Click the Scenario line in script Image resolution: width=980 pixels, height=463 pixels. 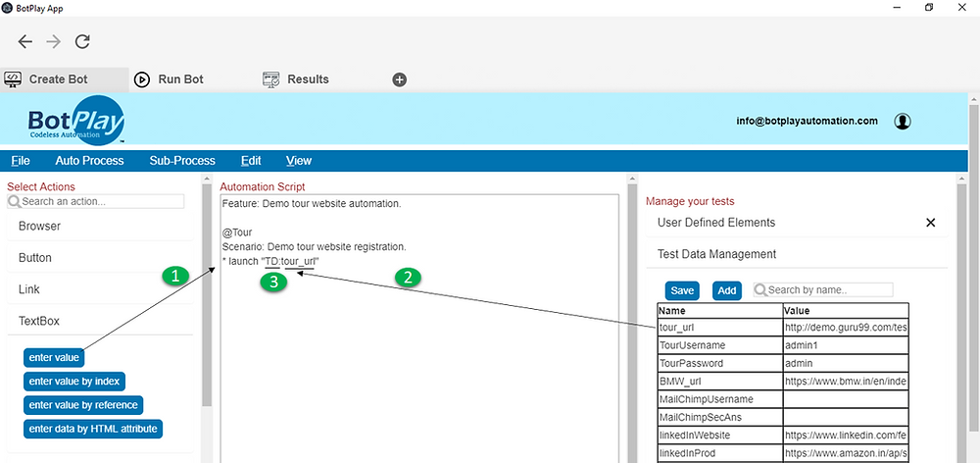tap(315, 246)
